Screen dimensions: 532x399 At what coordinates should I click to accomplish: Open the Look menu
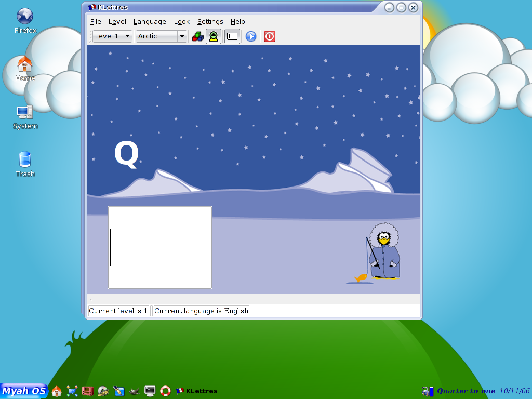181,22
